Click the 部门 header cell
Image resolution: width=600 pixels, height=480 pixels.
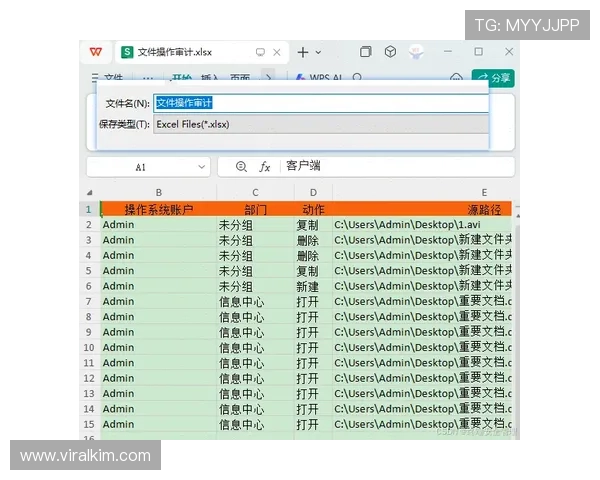tap(255, 209)
